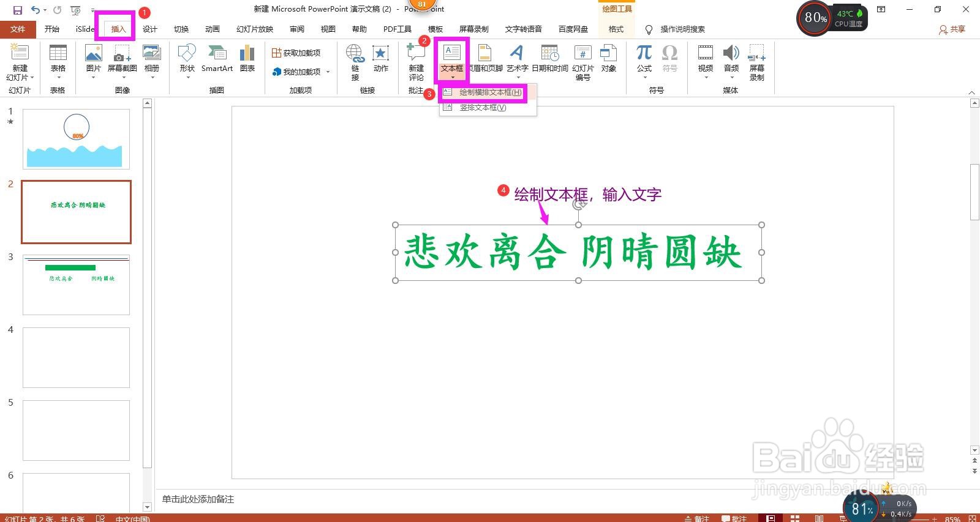The height and width of the screenshot is (522, 980).
Task: Insert a SmartArt graphic
Action: (x=217, y=58)
